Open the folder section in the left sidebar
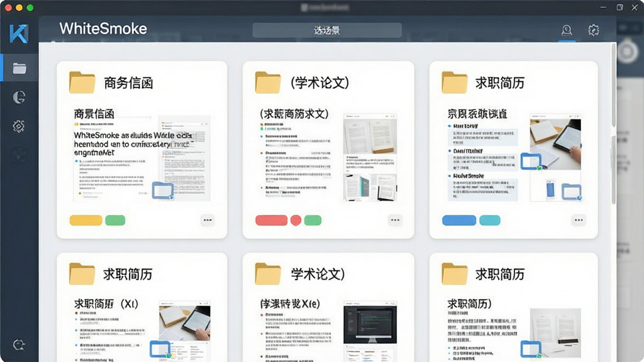This screenshot has width=644, height=362. point(19,68)
